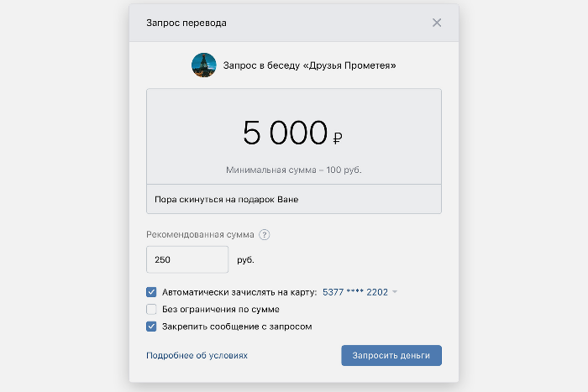
Task: Click the 5 000 amount field
Action: click(x=284, y=133)
